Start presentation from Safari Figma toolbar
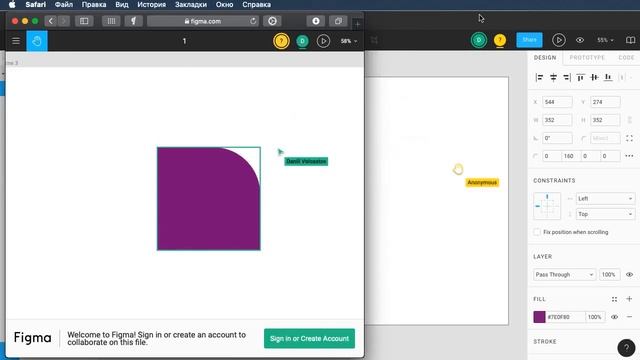The width and height of the screenshot is (640, 360). tap(323, 41)
